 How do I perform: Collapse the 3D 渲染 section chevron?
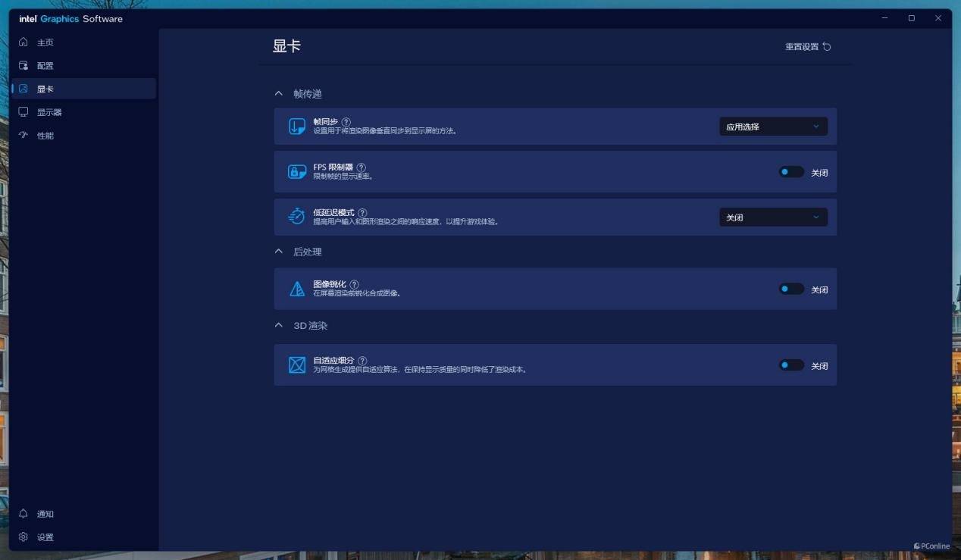[278, 325]
